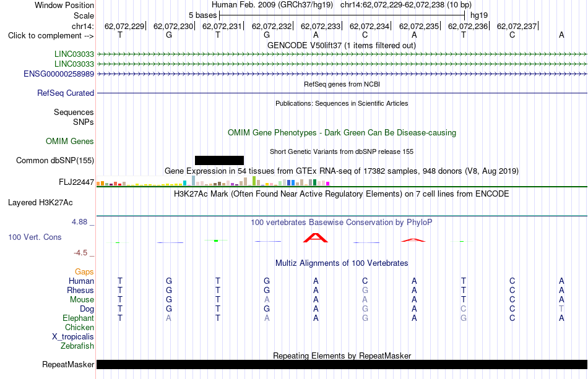Click the tall red A PhyloP conservation peak
This screenshot has height=379, width=588.
[x=316, y=238]
